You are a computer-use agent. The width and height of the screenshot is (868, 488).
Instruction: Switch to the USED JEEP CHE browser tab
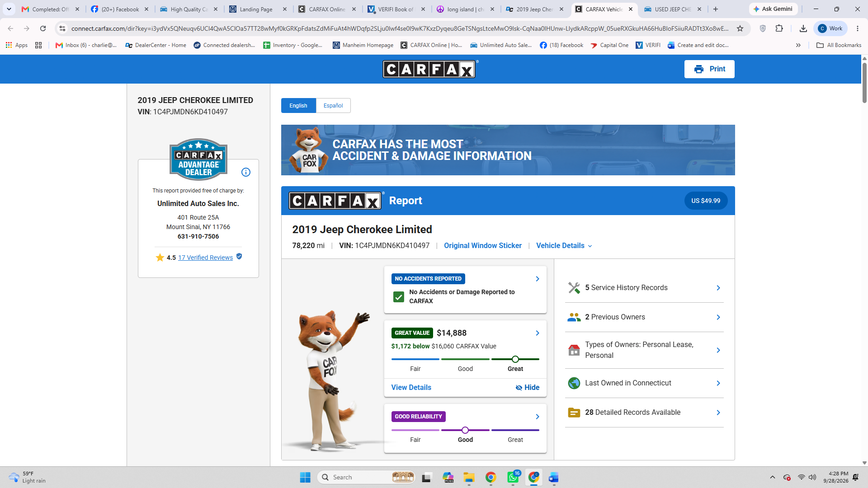(x=672, y=9)
